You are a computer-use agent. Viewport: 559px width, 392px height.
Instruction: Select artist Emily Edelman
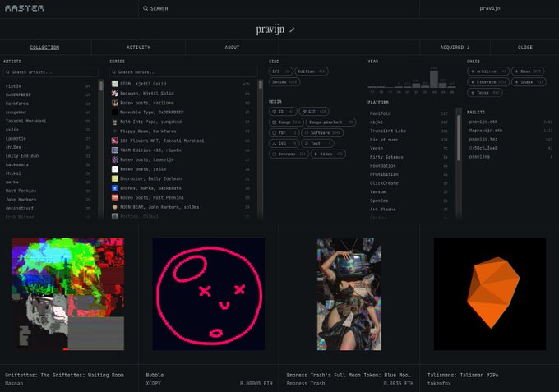click(x=48, y=156)
